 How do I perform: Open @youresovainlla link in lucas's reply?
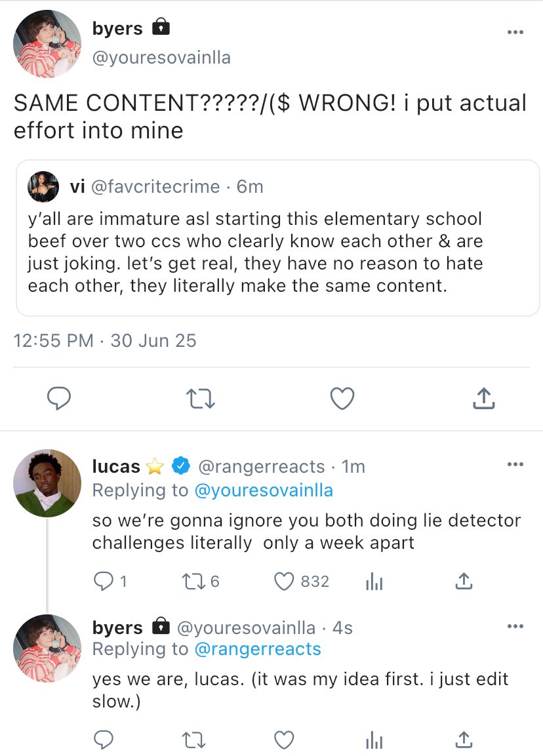(x=264, y=490)
